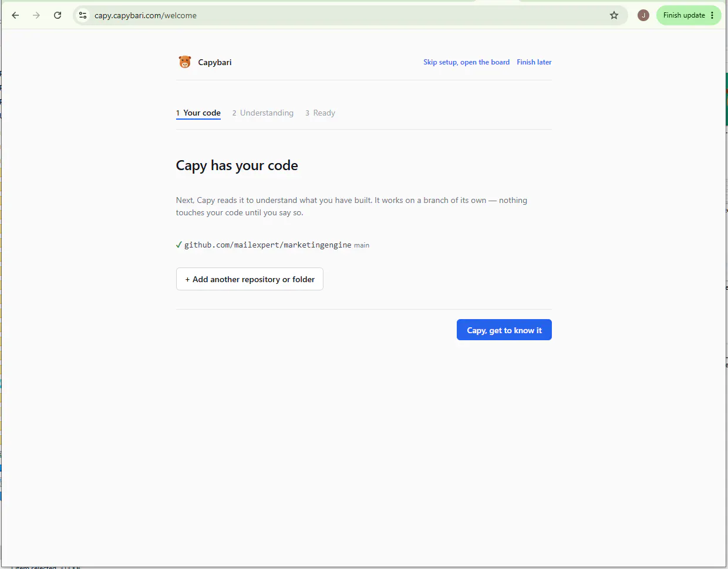This screenshot has height=569, width=728.
Task: Go back using the browser back arrow
Action: 15,15
